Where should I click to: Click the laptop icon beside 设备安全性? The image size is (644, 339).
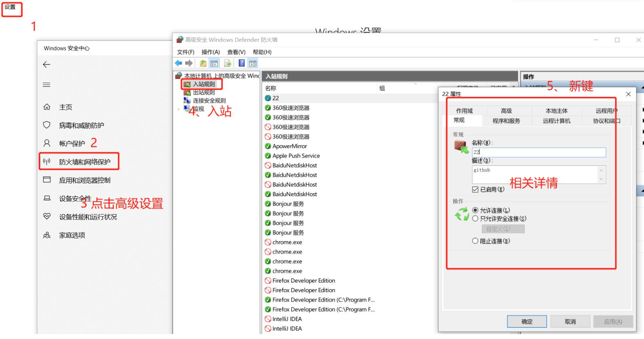(47, 198)
